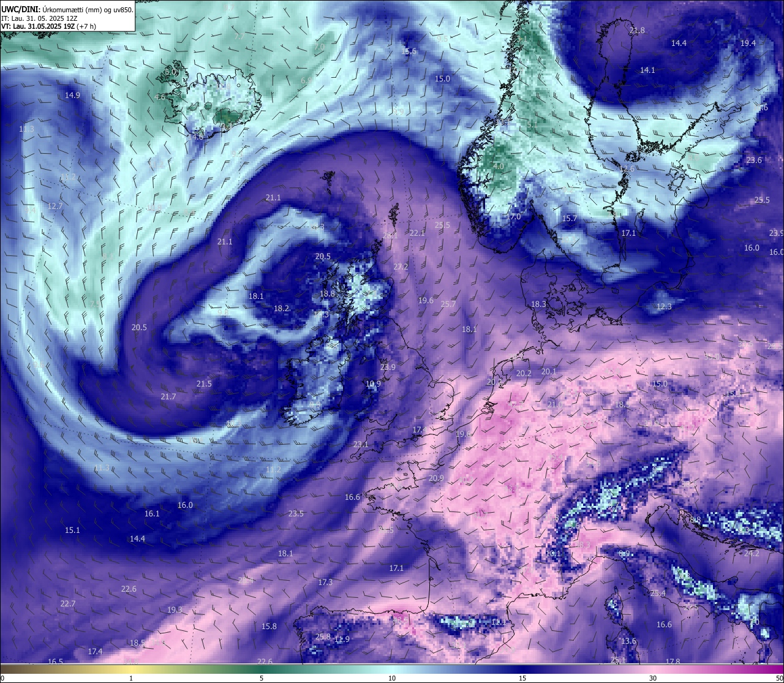The height and width of the screenshot is (683, 784).
Task: Click the 18.2 value west of Scotland
Action: (281, 309)
